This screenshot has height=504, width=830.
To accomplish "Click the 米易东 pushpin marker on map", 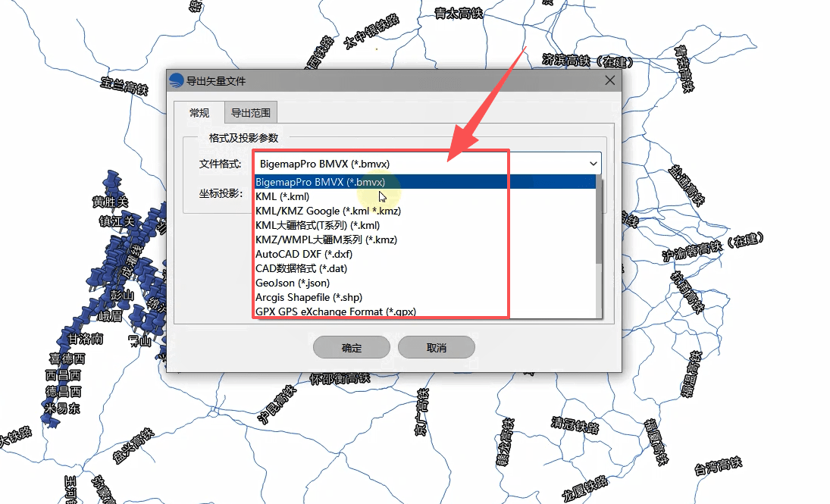I will 51,421.
